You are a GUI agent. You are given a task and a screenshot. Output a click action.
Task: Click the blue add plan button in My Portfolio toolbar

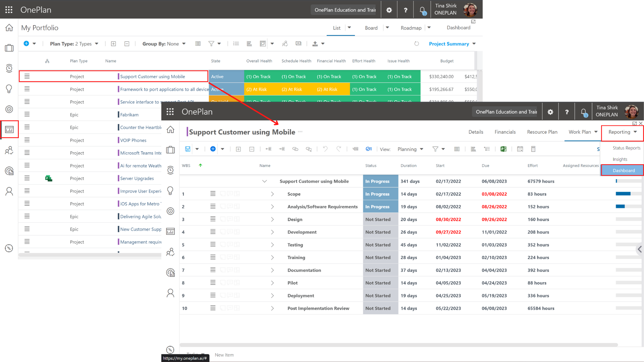[x=26, y=44]
